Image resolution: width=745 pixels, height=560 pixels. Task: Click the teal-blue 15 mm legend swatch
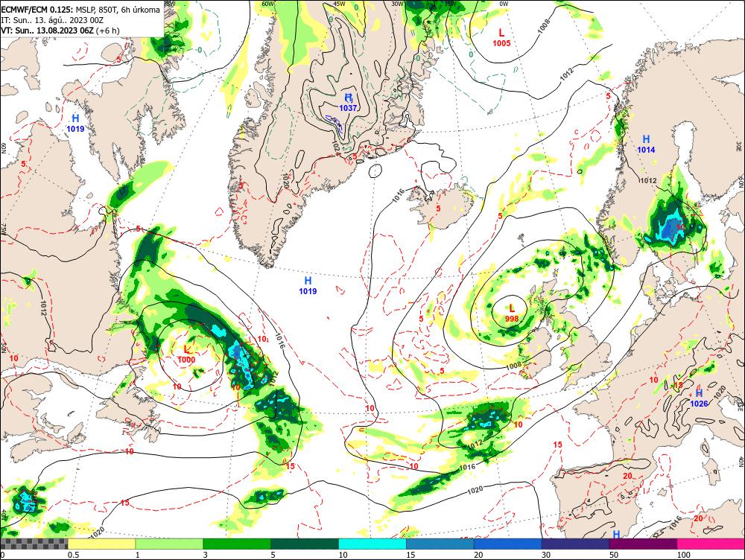[x=440, y=544]
